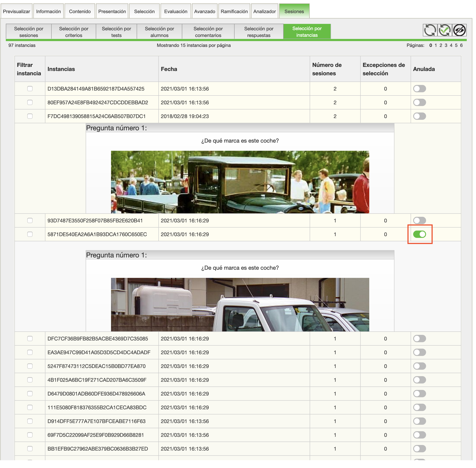
Task: Open the Analizador tab
Action: point(264,12)
